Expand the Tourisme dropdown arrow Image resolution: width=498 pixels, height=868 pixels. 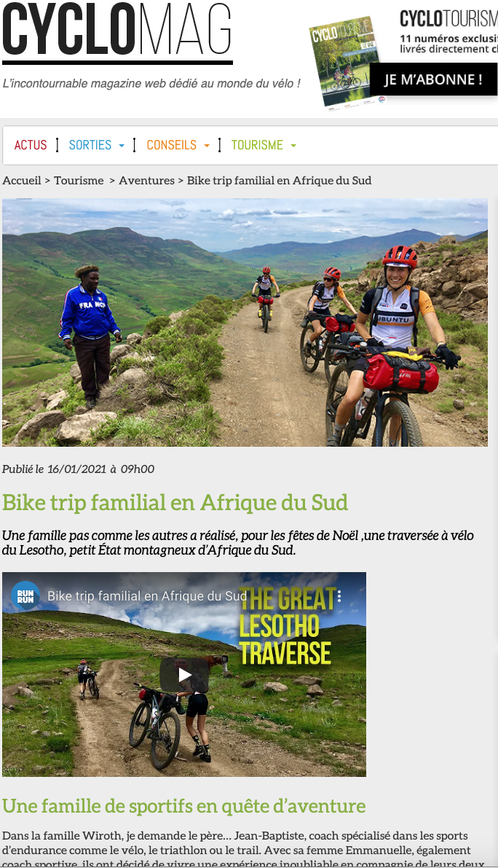(293, 146)
